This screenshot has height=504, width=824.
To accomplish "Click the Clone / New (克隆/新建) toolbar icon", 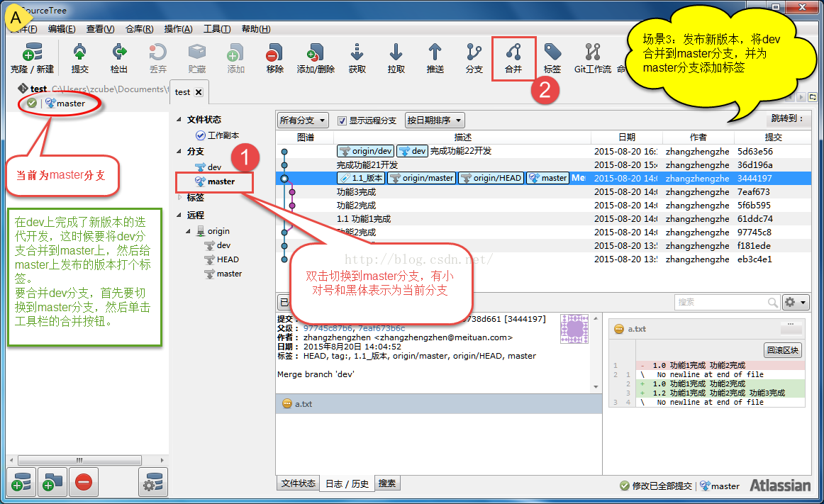I will point(32,58).
